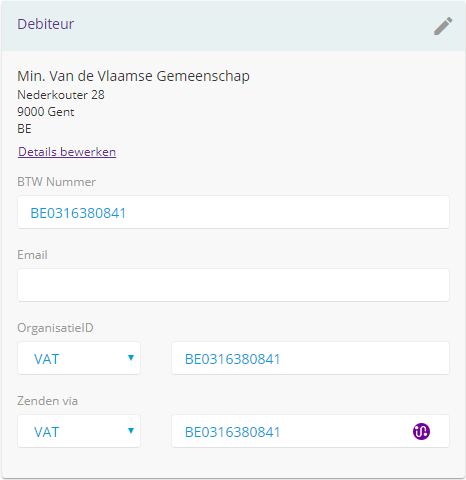
Task: Click the Zenden via identifier text BE0316380841
Action: point(232,432)
